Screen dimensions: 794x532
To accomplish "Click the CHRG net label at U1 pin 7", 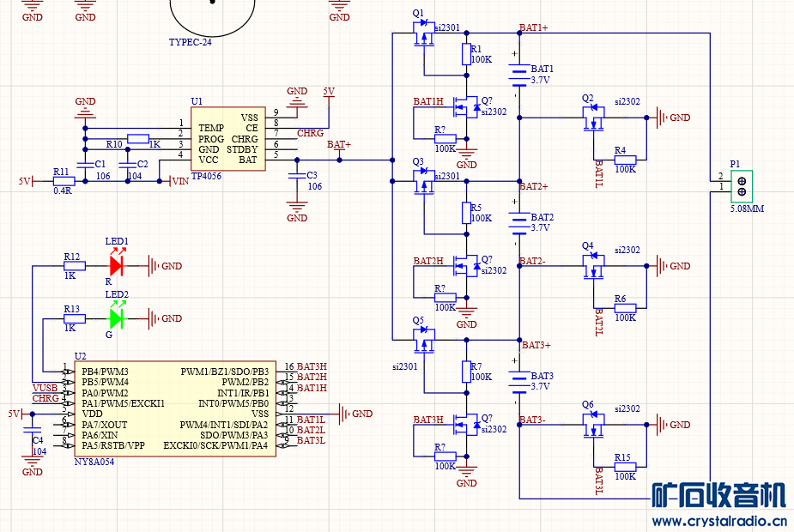I will 310,133.
